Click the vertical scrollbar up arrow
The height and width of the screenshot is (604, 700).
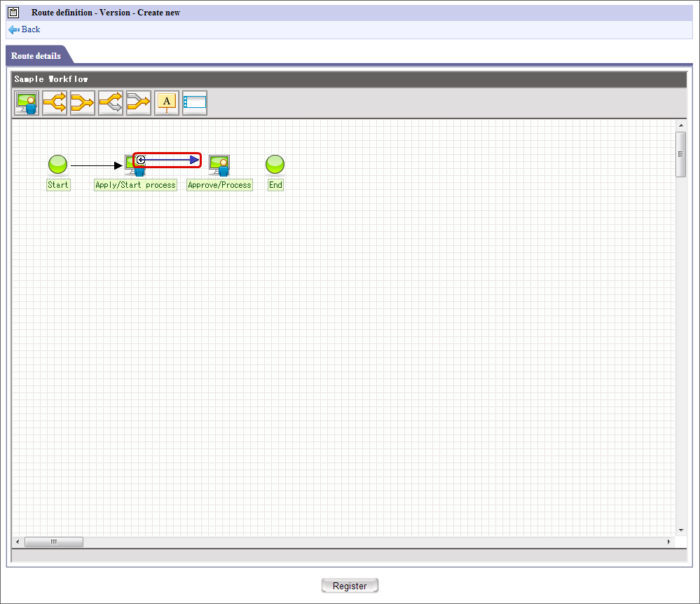(681, 126)
